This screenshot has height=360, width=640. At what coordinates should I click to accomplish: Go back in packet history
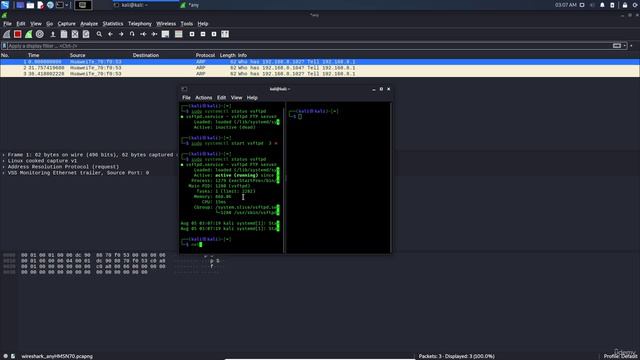(x=110, y=34)
